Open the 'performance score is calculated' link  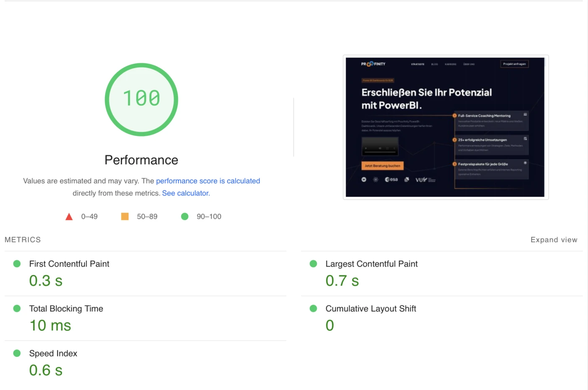coord(208,181)
